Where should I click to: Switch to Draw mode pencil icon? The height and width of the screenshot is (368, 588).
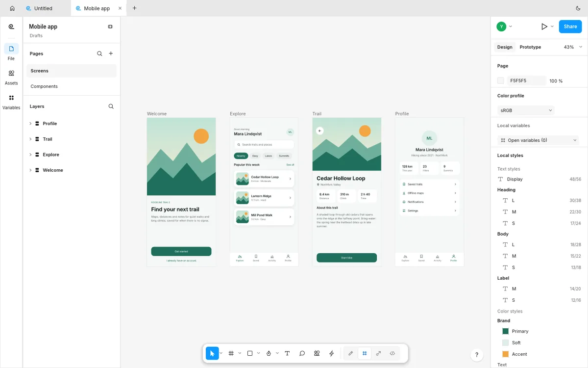pyautogui.click(x=350, y=353)
